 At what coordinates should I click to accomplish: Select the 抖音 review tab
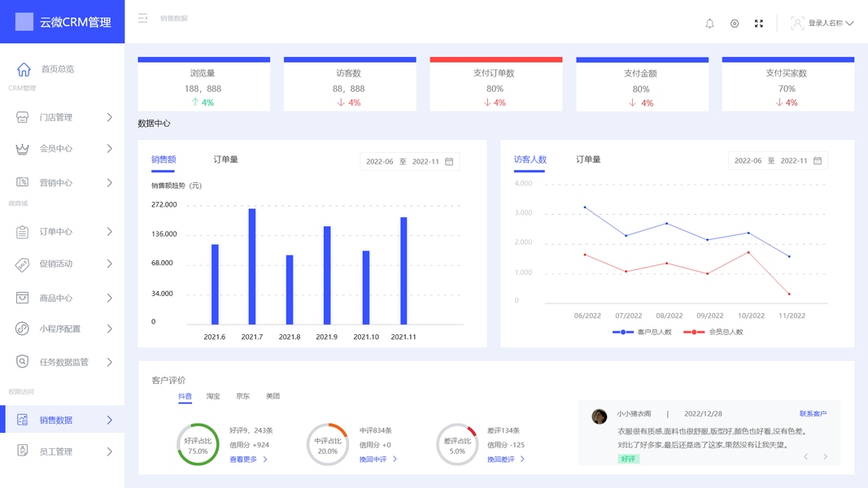185,396
